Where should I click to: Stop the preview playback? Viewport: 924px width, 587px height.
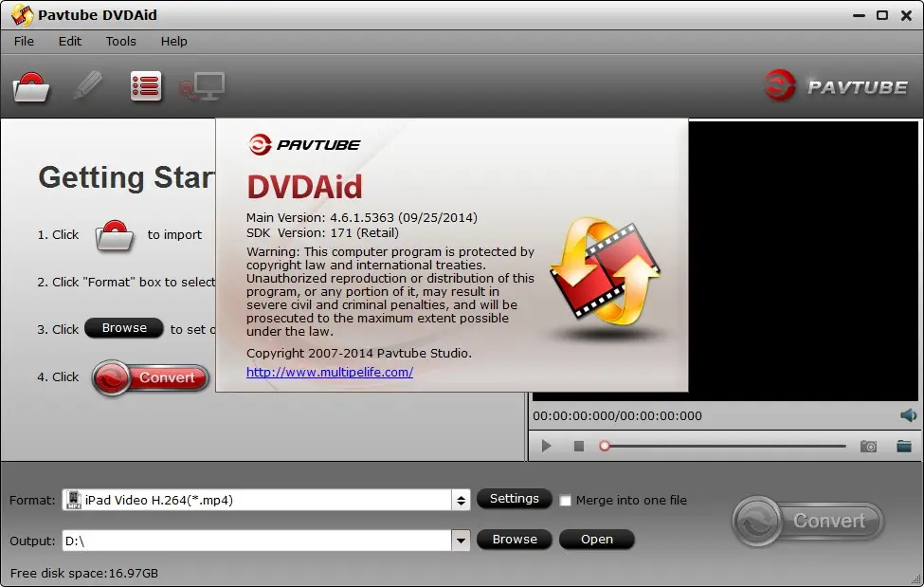tap(579, 446)
